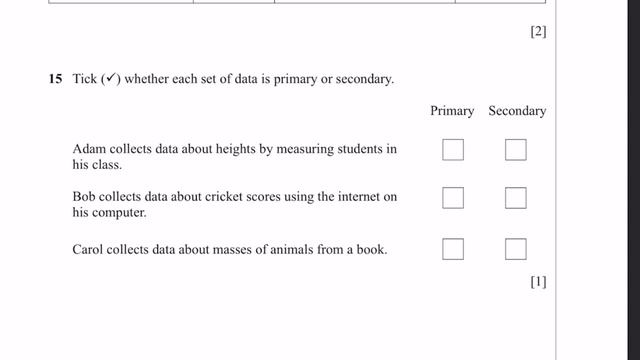Click the leftmost table cell at the top
This screenshot has height=360, width=640.
click(x=121, y=2)
